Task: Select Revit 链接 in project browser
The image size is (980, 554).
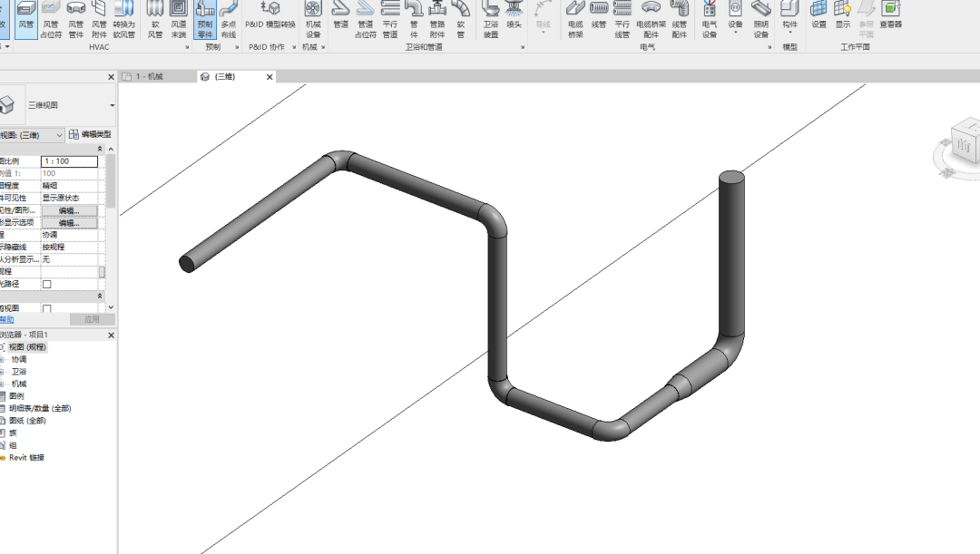Action: (26, 458)
